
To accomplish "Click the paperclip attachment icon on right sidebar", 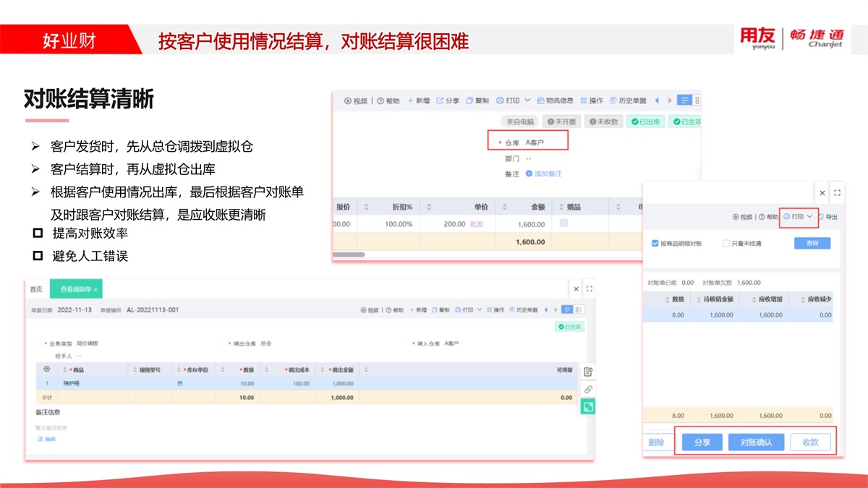I will 588,390.
